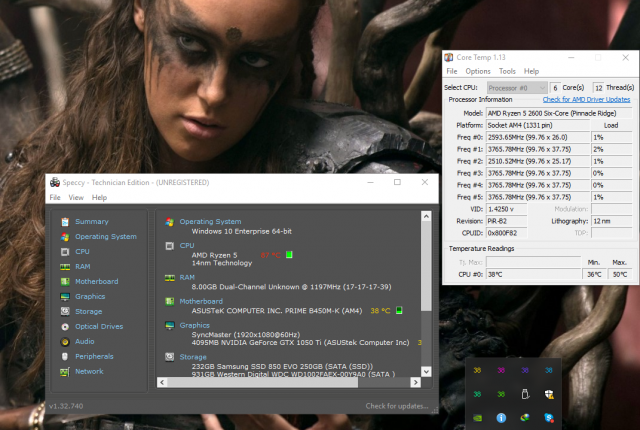Open the Tools menu in Core Temp
The image size is (640, 430).
tap(507, 72)
